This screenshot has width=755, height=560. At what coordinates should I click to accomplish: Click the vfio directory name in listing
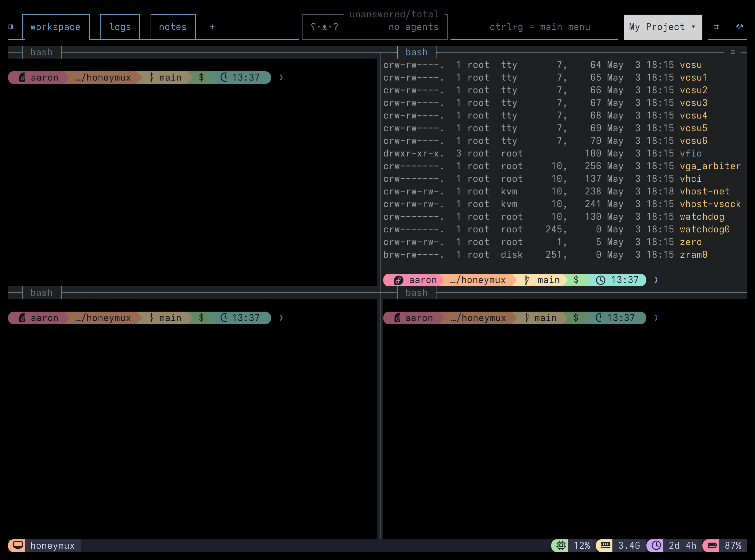(x=691, y=153)
